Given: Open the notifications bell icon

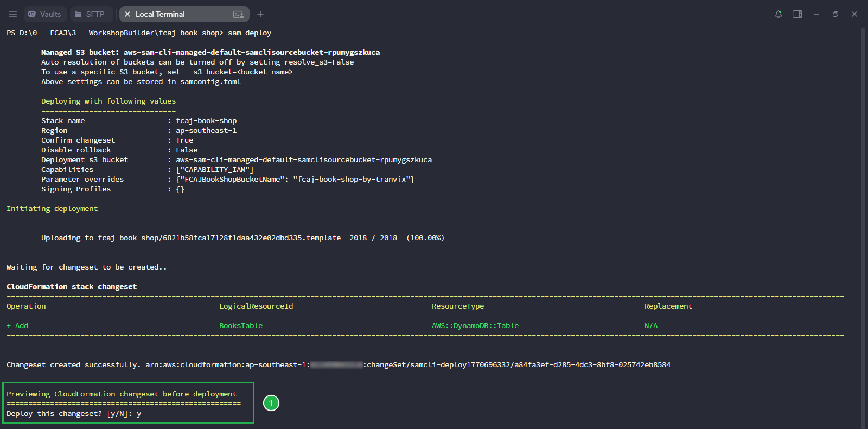Looking at the screenshot, I should tap(778, 14).
